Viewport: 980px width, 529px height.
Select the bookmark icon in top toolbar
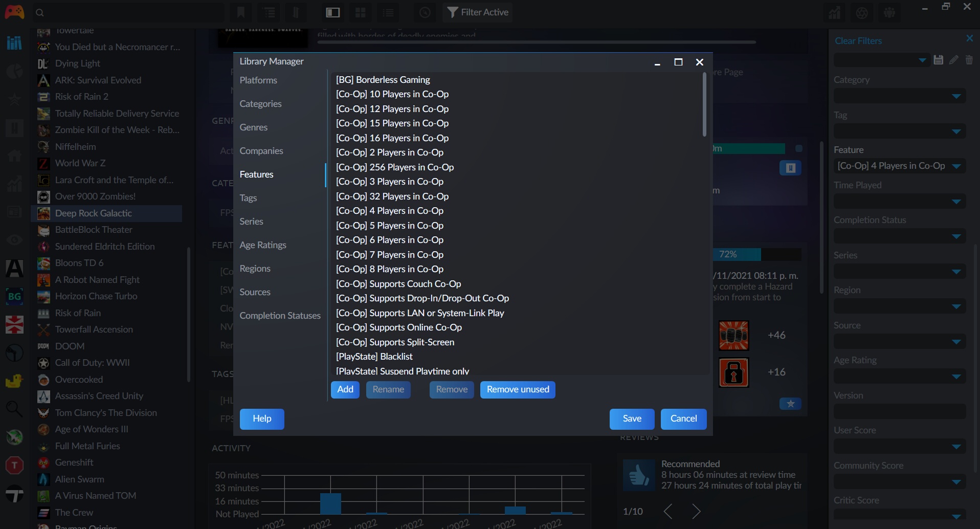tap(241, 12)
